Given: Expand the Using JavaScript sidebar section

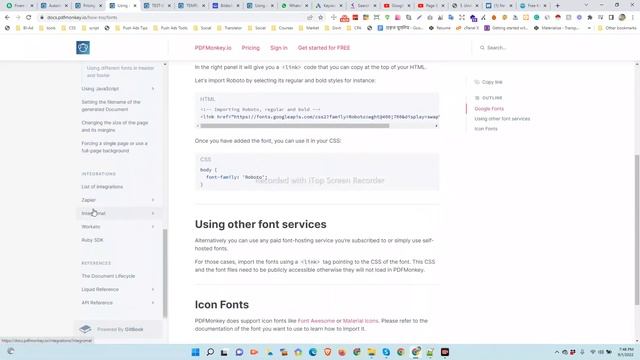Looking at the screenshot, I should (x=153, y=89).
